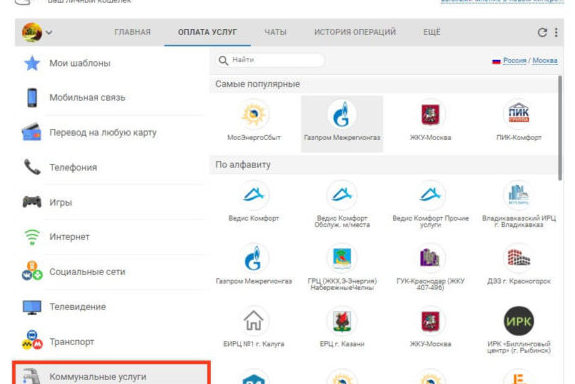Image resolution: width=575 pixels, height=384 pixels.
Task: Select Газпром Межрегионгаз in alphabetical list
Action: (x=254, y=258)
